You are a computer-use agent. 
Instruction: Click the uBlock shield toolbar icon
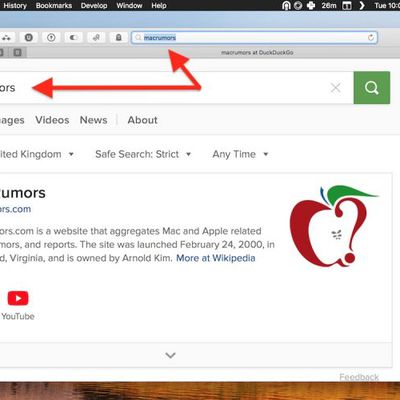29,38
